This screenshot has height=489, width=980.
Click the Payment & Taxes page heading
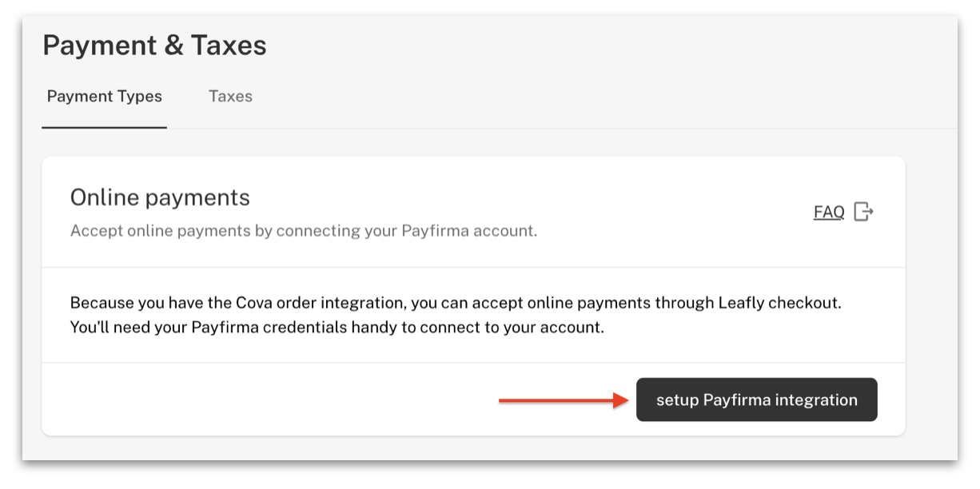click(154, 46)
